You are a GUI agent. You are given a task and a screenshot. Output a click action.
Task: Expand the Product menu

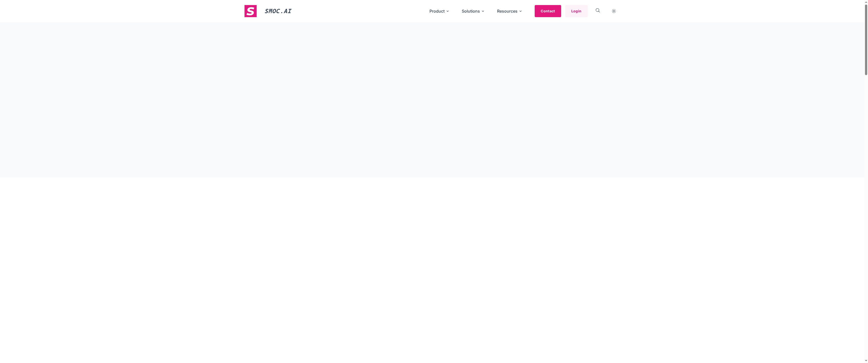(x=439, y=11)
